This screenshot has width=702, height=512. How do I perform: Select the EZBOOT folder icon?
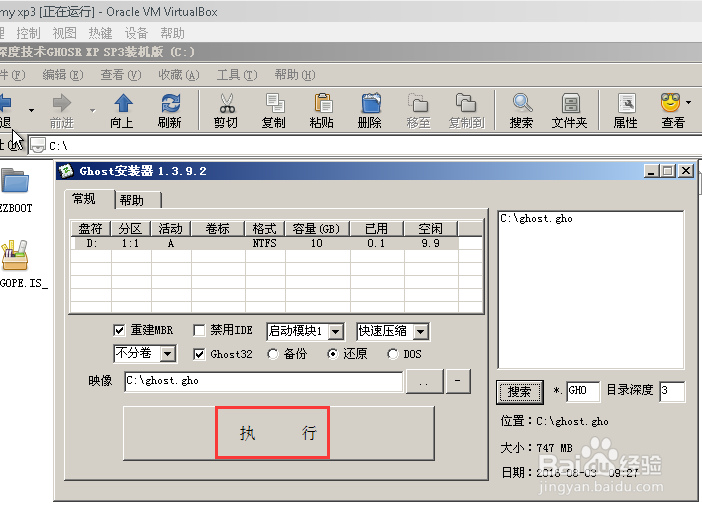pyautogui.click(x=15, y=181)
